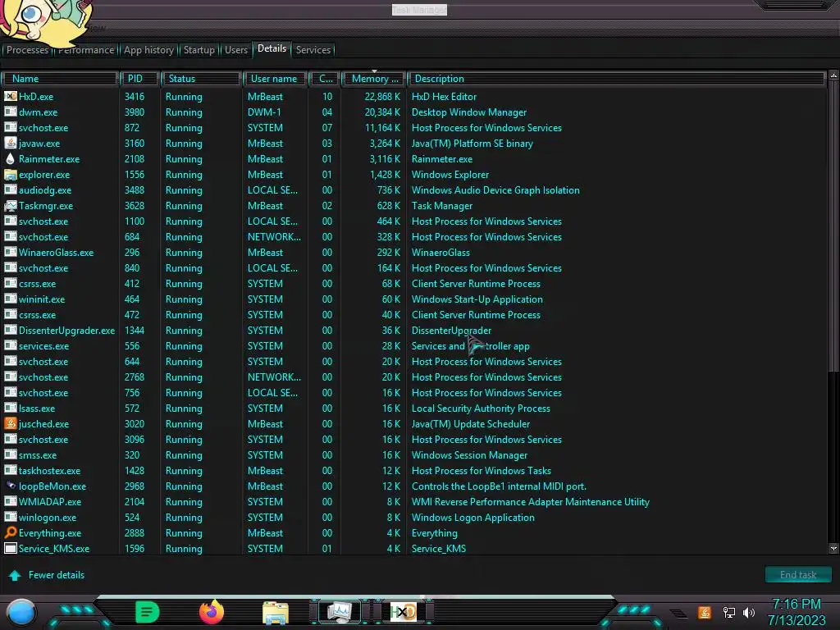Open the App history tab
This screenshot has height=630, width=840.
click(x=149, y=50)
